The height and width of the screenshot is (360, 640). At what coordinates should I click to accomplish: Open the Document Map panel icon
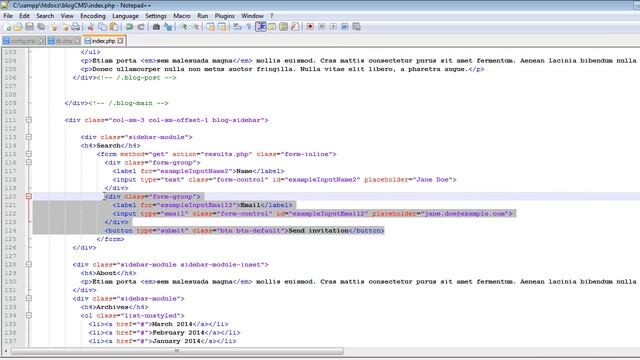283,27
